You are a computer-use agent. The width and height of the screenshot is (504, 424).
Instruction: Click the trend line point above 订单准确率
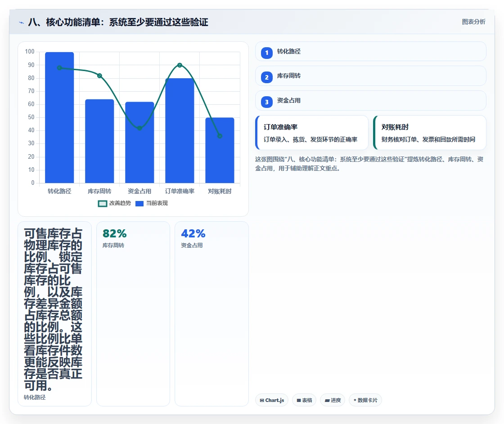[180, 65]
